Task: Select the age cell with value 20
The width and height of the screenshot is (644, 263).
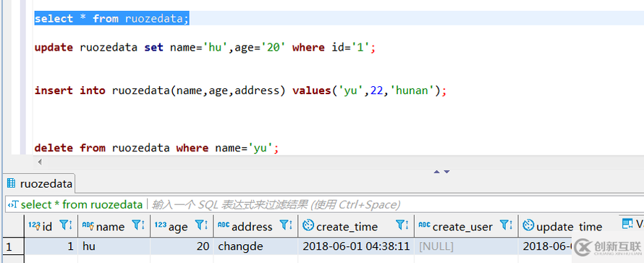Action: (182, 246)
